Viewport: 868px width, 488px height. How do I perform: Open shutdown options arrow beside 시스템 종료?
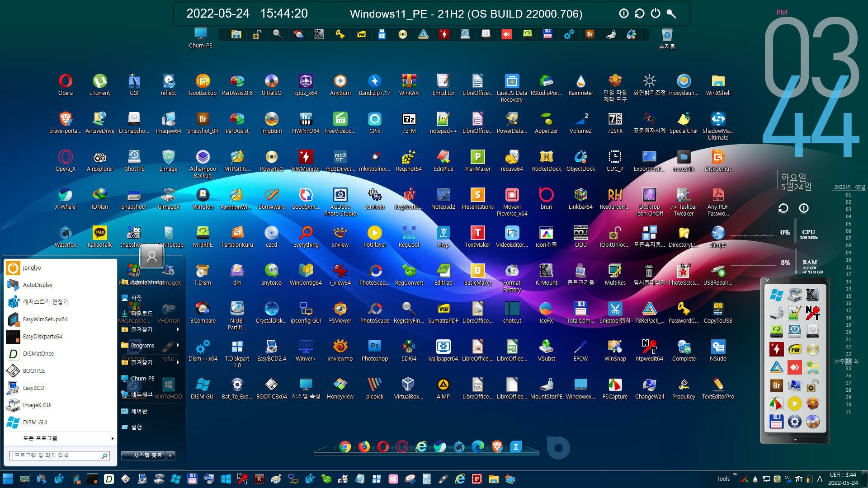pos(171,455)
